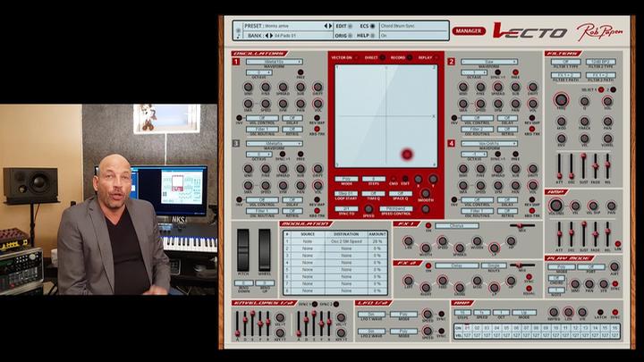This screenshot has width=644, height=362.
Task: Select next bank with right arrow
Action: coord(271,36)
